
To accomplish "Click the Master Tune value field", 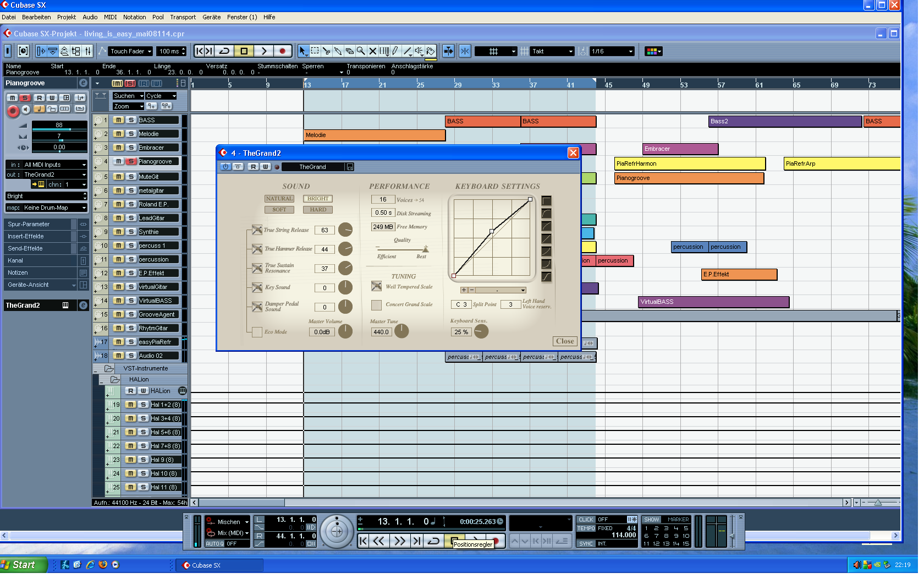I will click(x=381, y=332).
